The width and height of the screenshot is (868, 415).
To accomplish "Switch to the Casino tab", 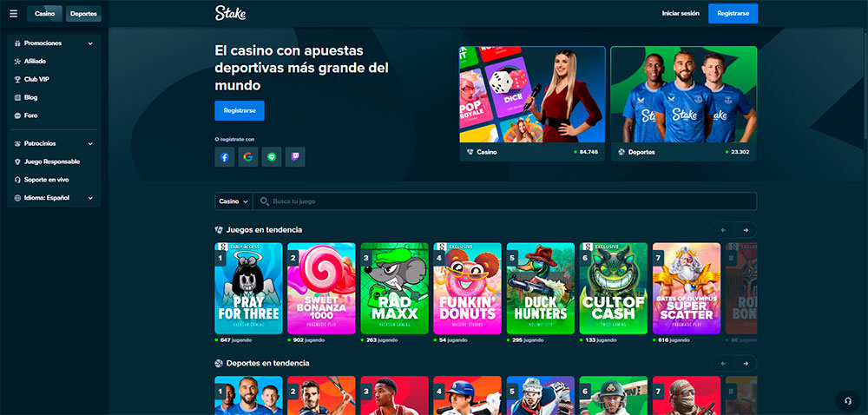I will 45,14.
